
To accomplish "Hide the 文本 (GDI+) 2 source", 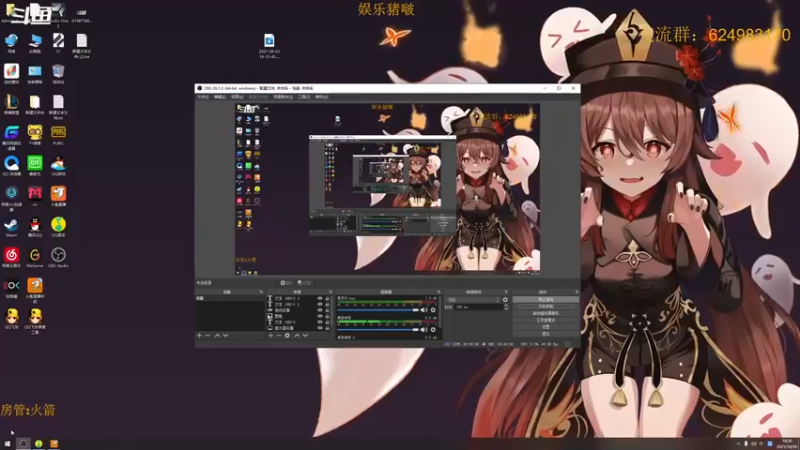I will tap(320, 304).
